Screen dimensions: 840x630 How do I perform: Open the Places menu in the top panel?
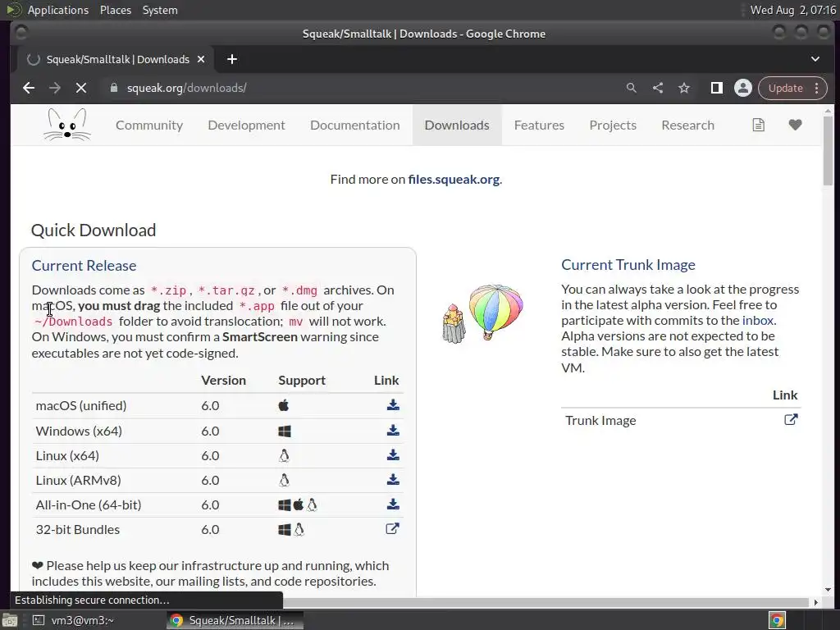[115, 10]
